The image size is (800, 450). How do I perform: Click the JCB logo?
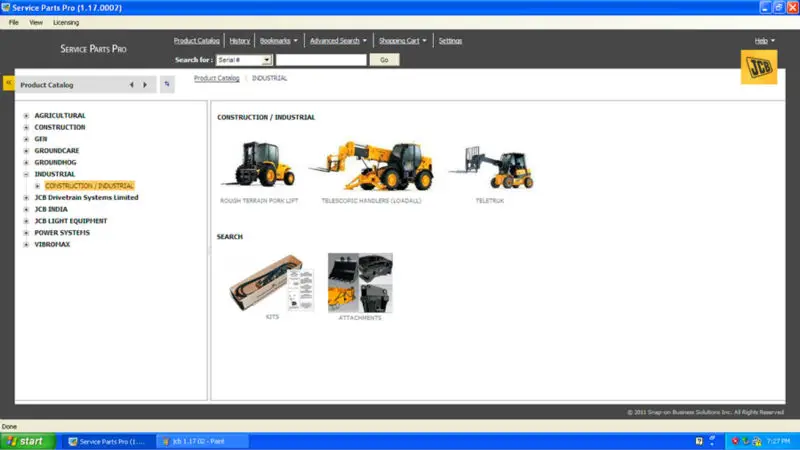[759, 67]
